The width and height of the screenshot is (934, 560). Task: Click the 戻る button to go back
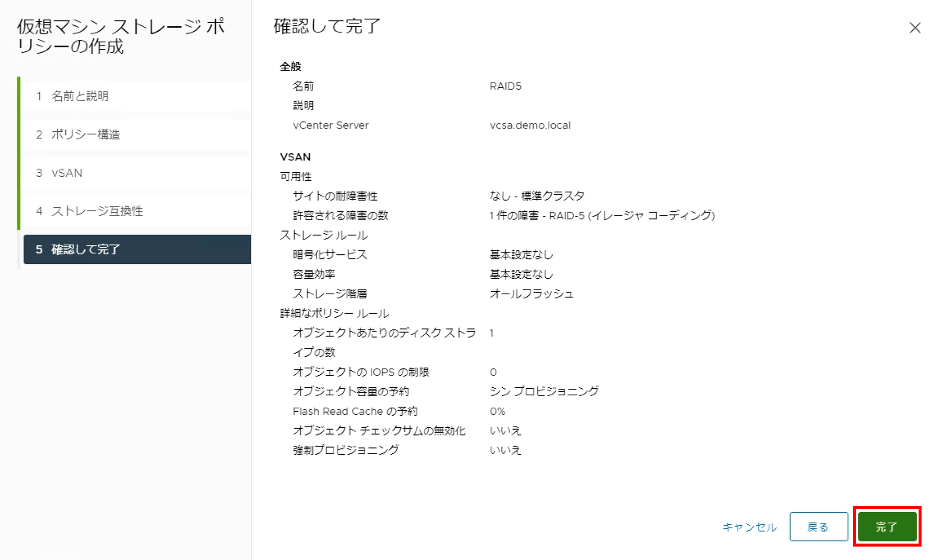pos(818,527)
